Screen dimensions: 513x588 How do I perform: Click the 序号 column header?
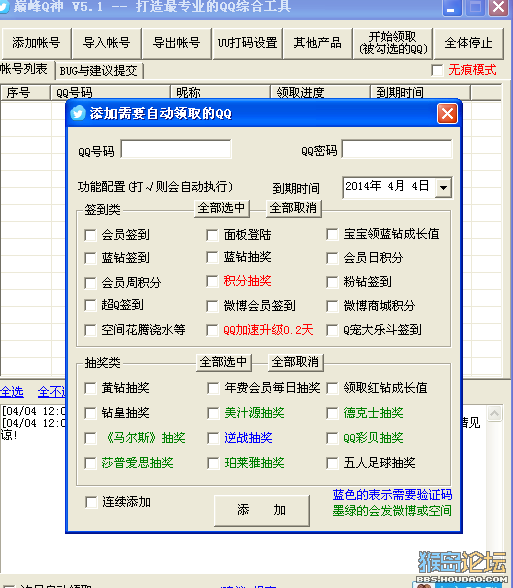pos(25,92)
